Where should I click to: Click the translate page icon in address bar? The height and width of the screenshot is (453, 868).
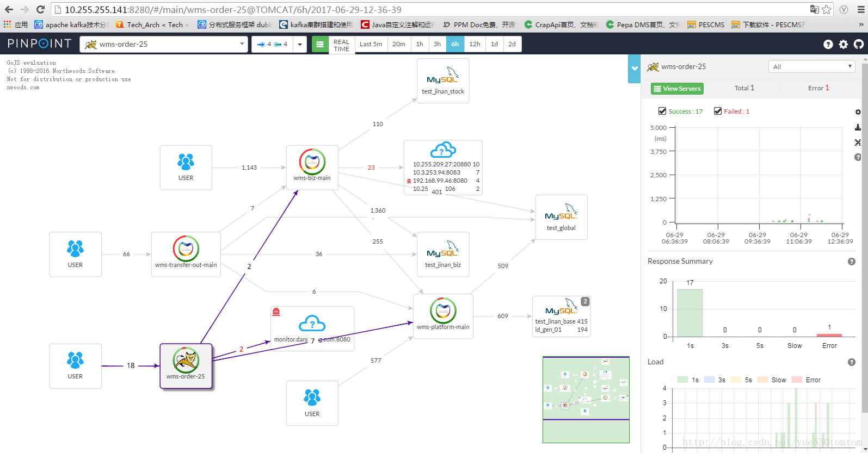pos(814,9)
